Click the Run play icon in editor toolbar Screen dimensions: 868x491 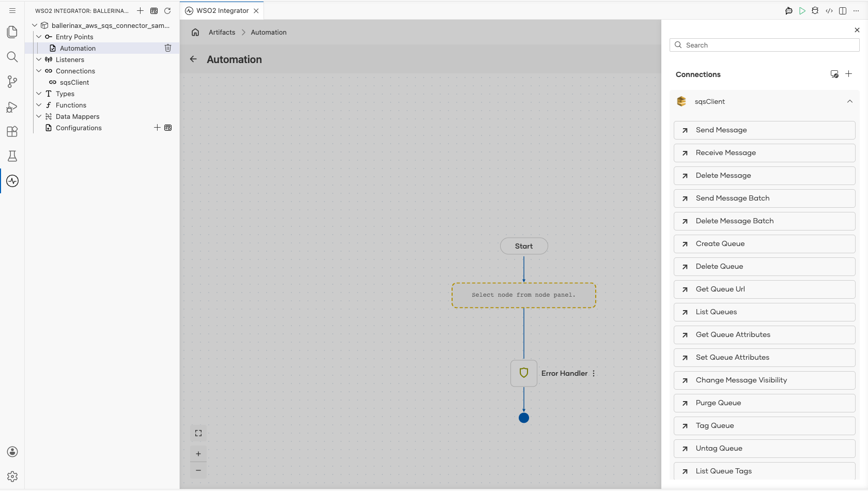802,10
